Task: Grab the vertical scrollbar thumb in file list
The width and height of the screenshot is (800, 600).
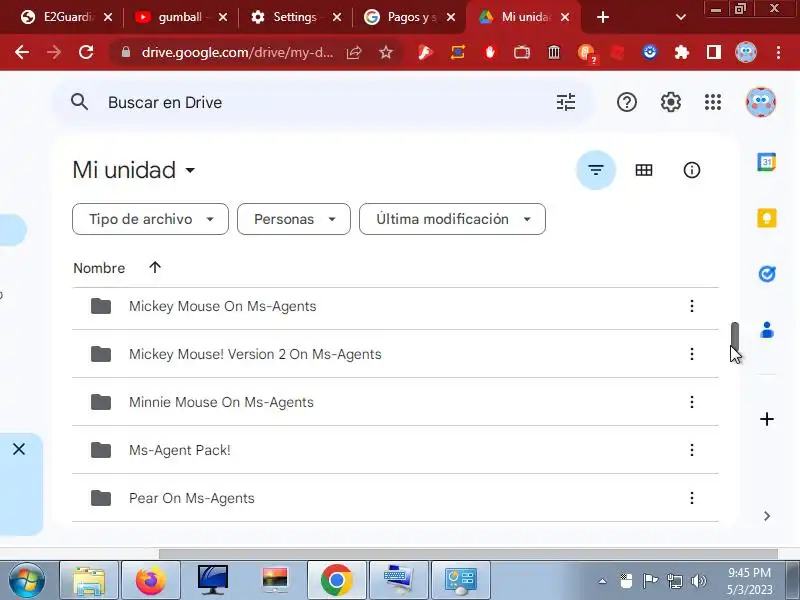Action: click(x=734, y=335)
